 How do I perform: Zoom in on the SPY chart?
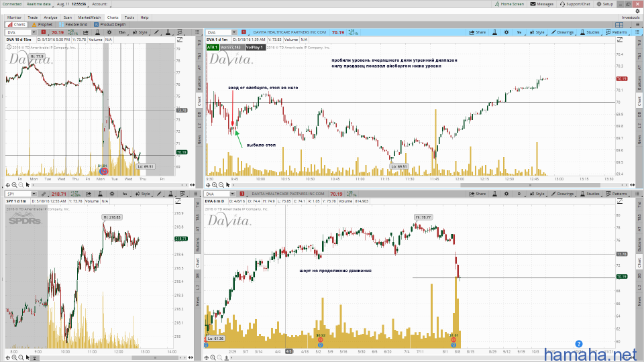click(14, 357)
